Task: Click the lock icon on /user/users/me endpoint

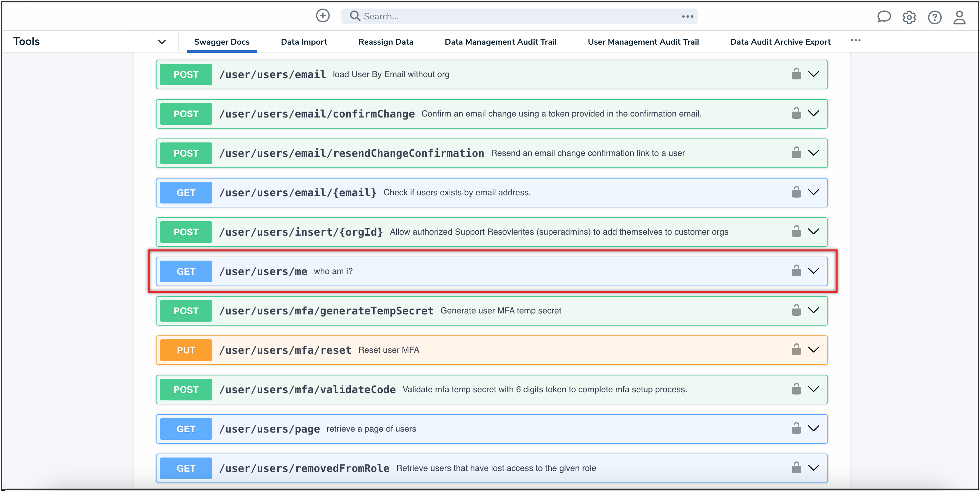Action: (796, 271)
